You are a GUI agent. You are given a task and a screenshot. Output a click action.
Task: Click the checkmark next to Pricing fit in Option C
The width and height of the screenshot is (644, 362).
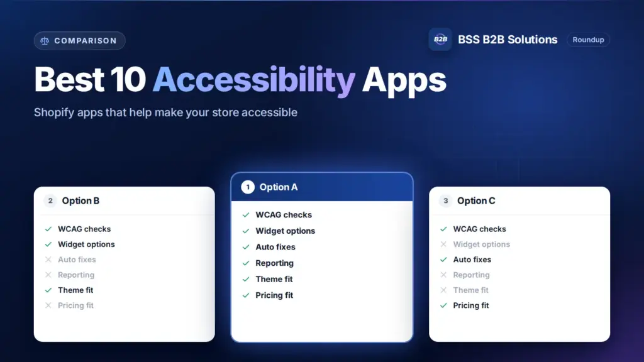[x=443, y=305]
